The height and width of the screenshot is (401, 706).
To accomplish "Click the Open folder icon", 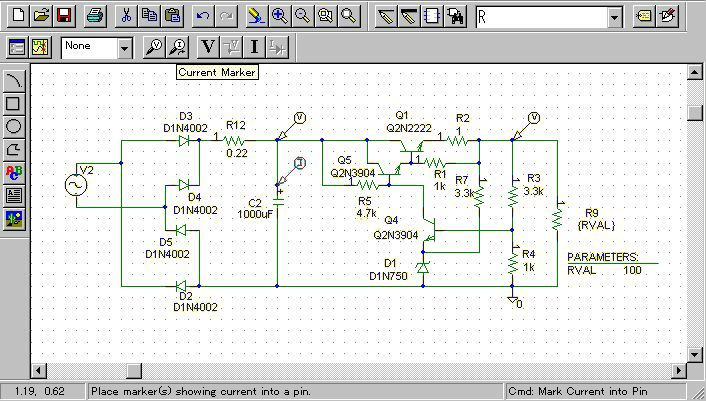I will pyautogui.click(x=41, y=16).
